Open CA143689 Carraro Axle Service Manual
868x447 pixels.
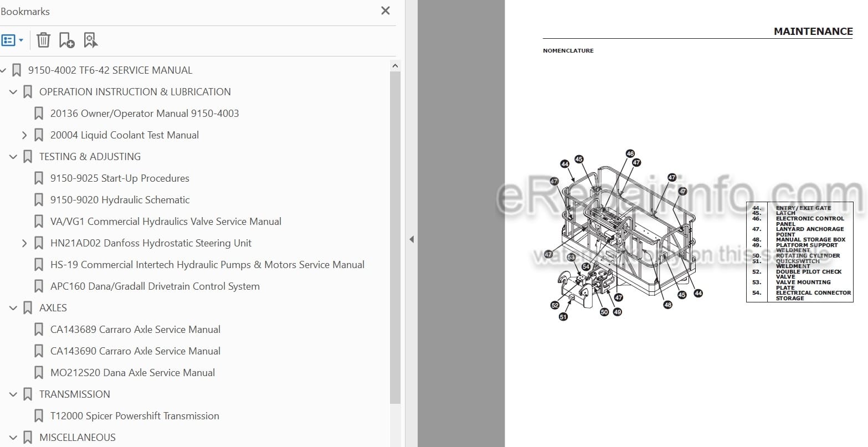(x=135, y=330)
